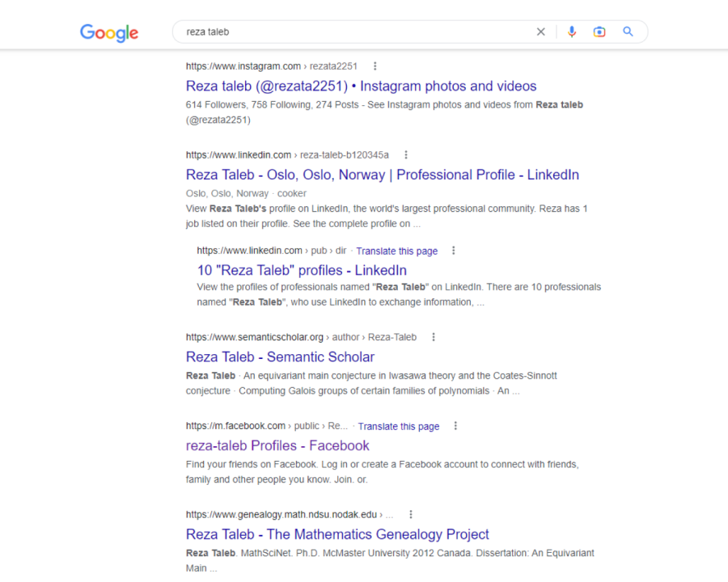Open search by image camera icon
This screenshot has width=728, height=582.
[599, 32]
